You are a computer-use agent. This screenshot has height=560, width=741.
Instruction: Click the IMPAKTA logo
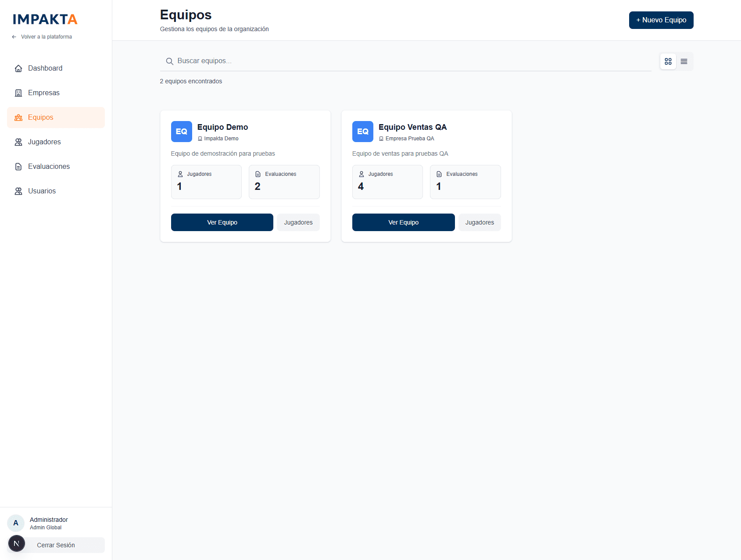45,19
